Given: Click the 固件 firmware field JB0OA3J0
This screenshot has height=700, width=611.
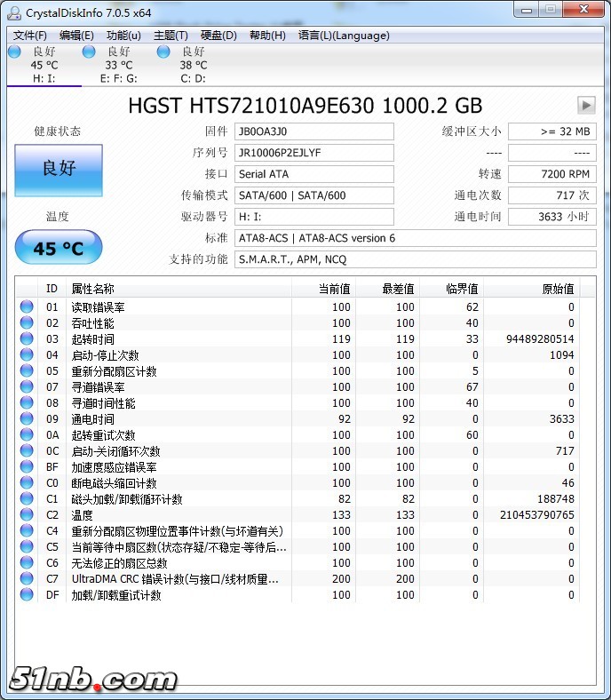Looking at the screenshot, I should pyautogui.click(x=313, y=131).
